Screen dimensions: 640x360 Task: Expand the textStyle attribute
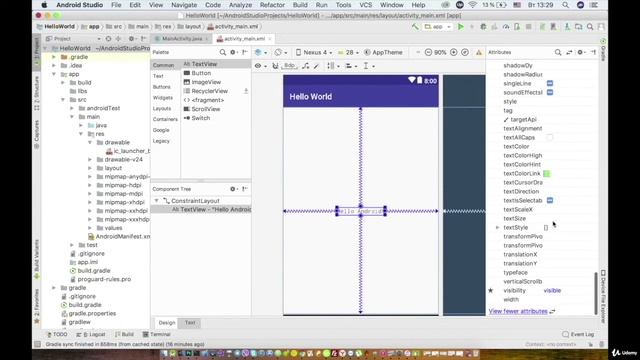coord(498,227)
